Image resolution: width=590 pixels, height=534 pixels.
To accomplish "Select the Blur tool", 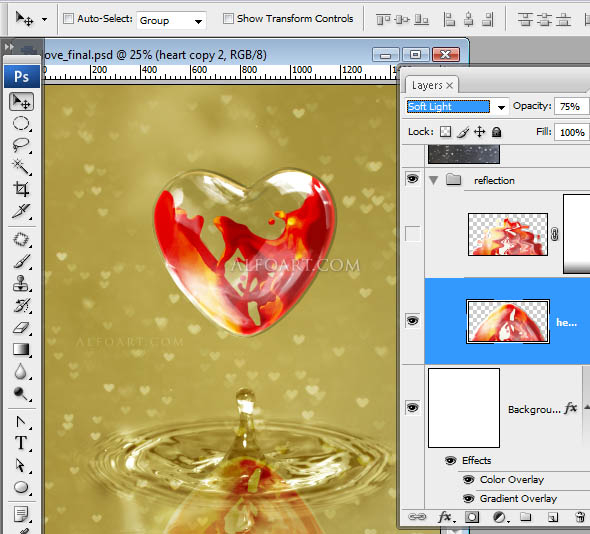I will [x=21, y=371].
